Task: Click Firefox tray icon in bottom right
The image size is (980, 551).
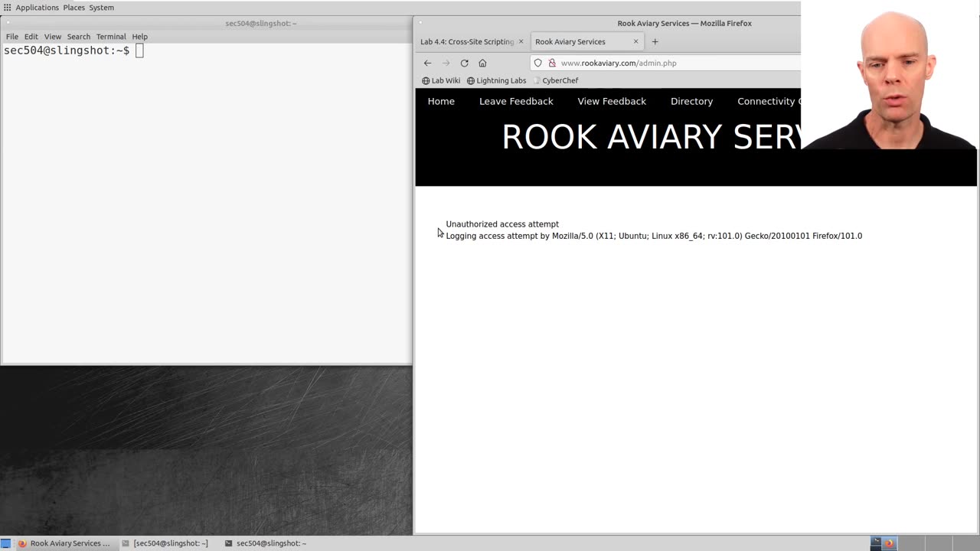Action: (889, 543)
